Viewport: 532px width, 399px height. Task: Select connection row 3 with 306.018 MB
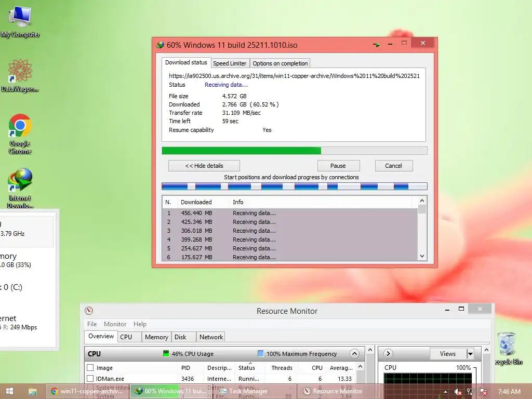pyautogui.click(x=290, y=231)
